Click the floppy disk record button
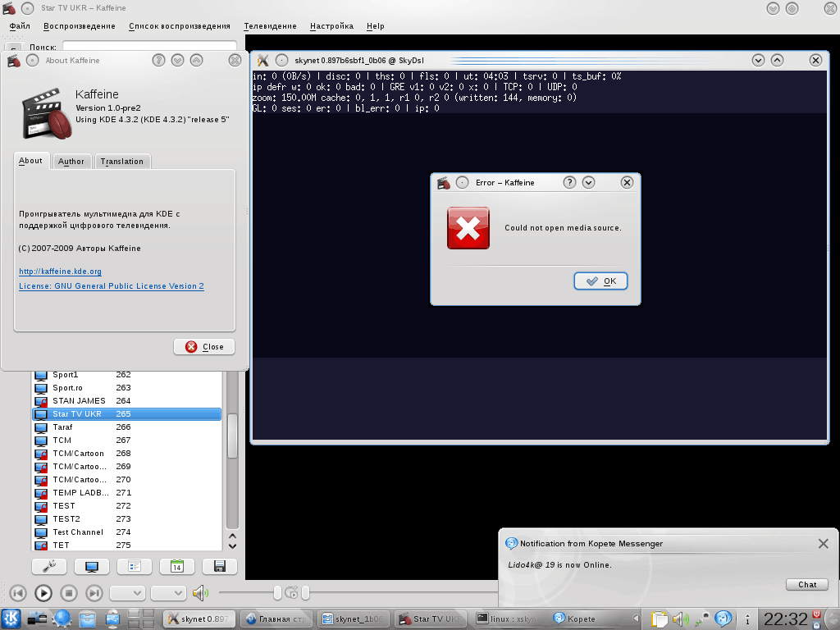The image size is (840, 630). coord(220,566)
